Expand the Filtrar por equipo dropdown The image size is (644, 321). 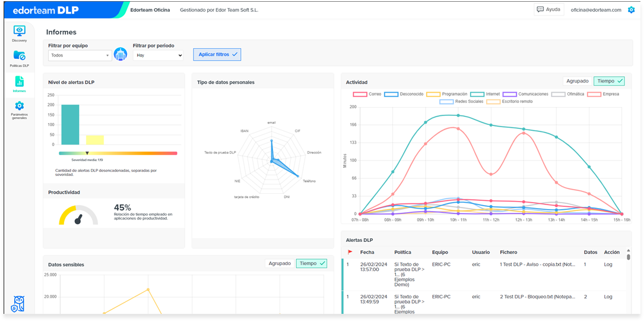coord(80,55)
